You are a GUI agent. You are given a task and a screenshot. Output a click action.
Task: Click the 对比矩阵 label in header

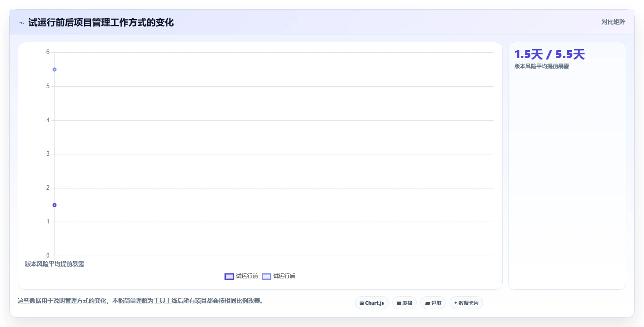click(613, 22)
